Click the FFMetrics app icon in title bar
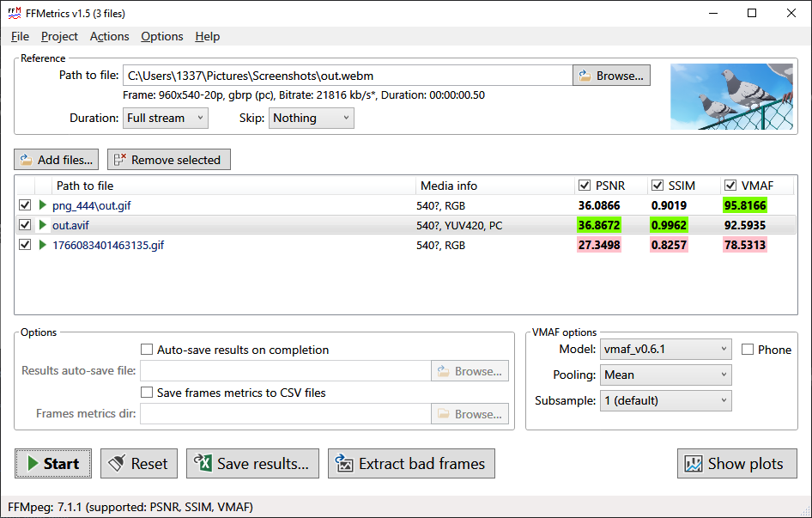 [15, 13]
